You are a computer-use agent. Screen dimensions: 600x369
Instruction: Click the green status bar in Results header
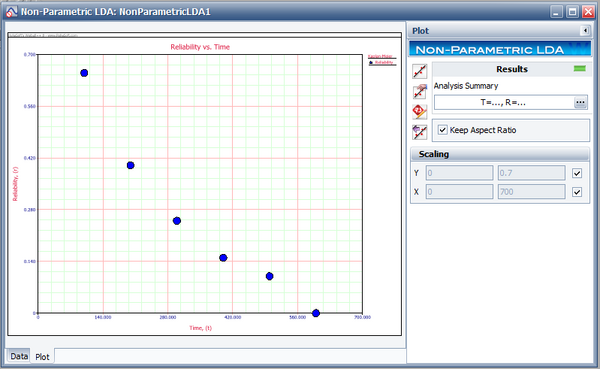579,69
